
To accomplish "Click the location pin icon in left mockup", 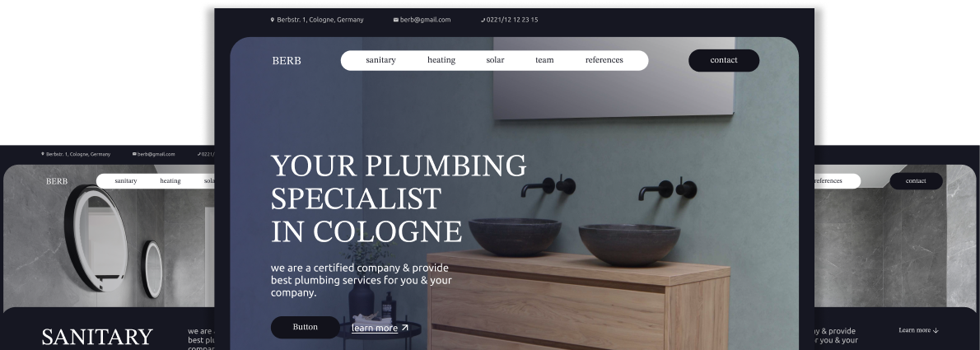I will (x=43, y=154).
